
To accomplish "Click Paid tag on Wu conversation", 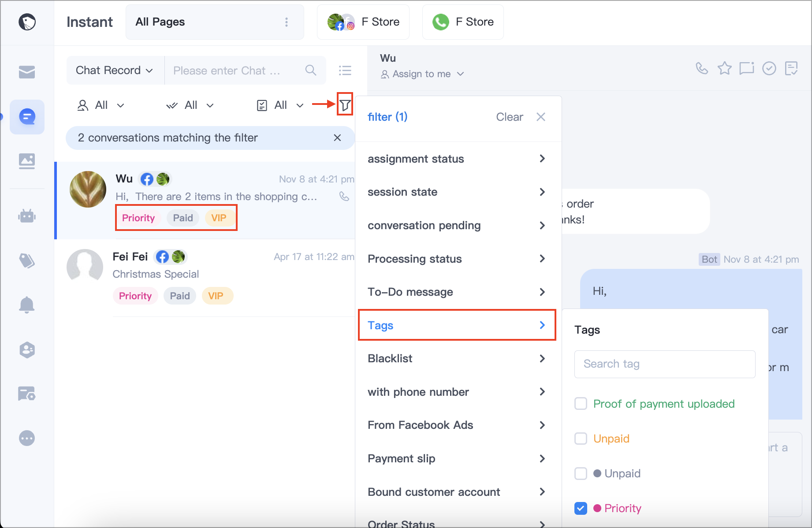I will pyautogui.click(x=183, y=218).
